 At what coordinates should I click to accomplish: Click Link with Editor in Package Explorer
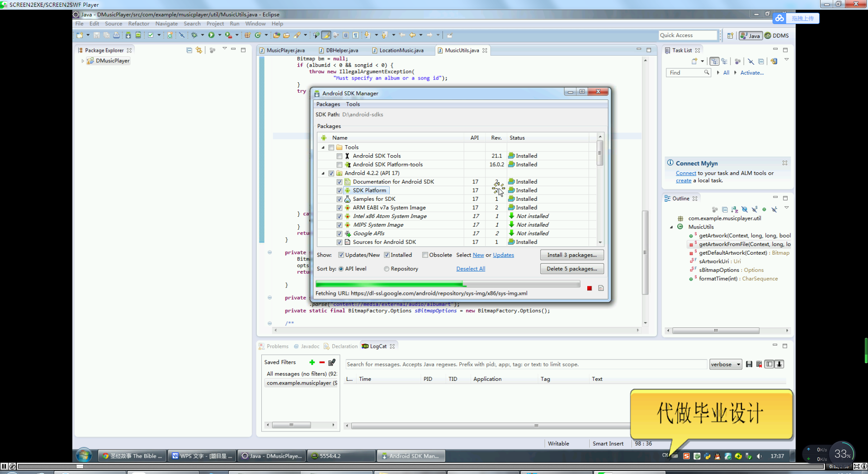click(199, 50)
